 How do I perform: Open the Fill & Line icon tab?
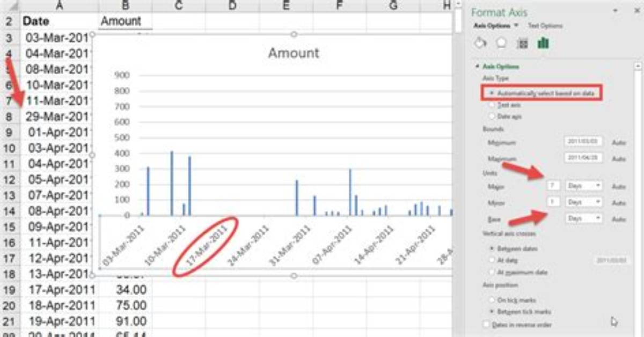coord(481,43)
